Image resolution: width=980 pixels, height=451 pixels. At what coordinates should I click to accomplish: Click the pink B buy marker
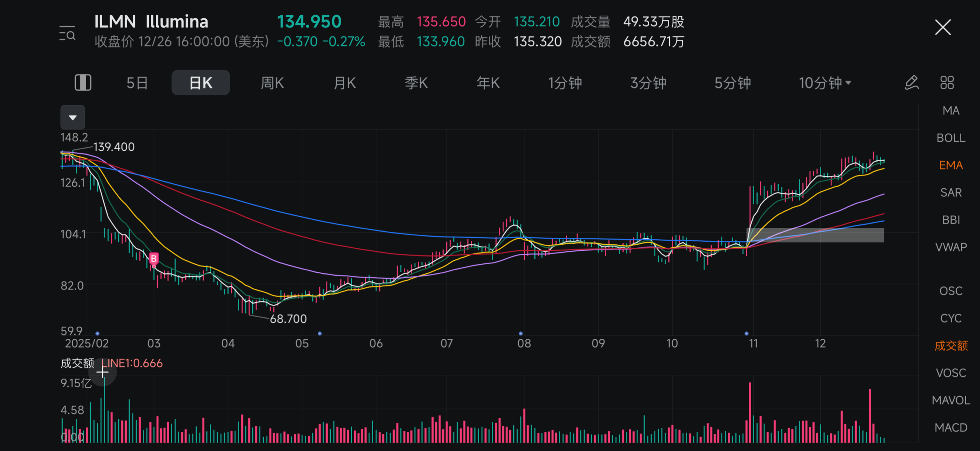pyautogui.click(x=154, y=259)
